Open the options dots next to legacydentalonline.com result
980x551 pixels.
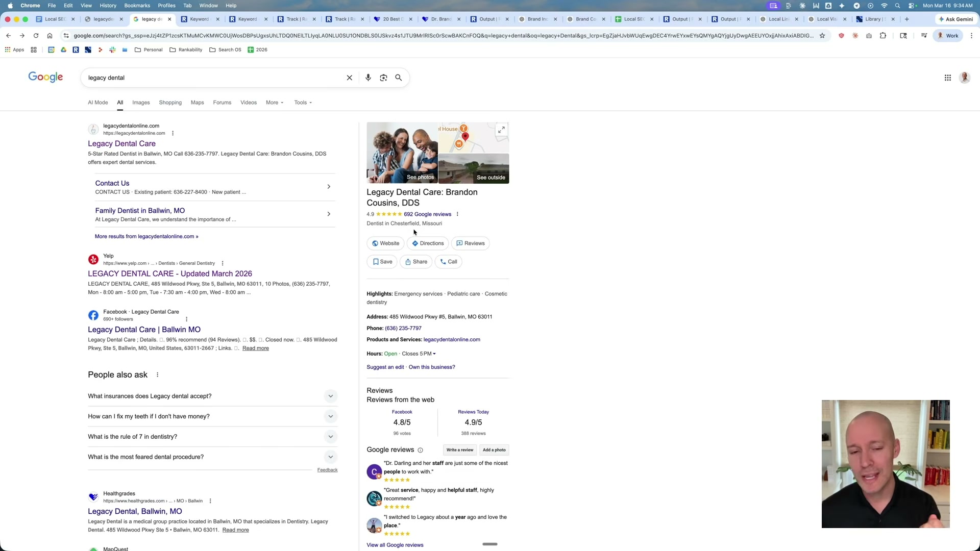coord(173,133)
